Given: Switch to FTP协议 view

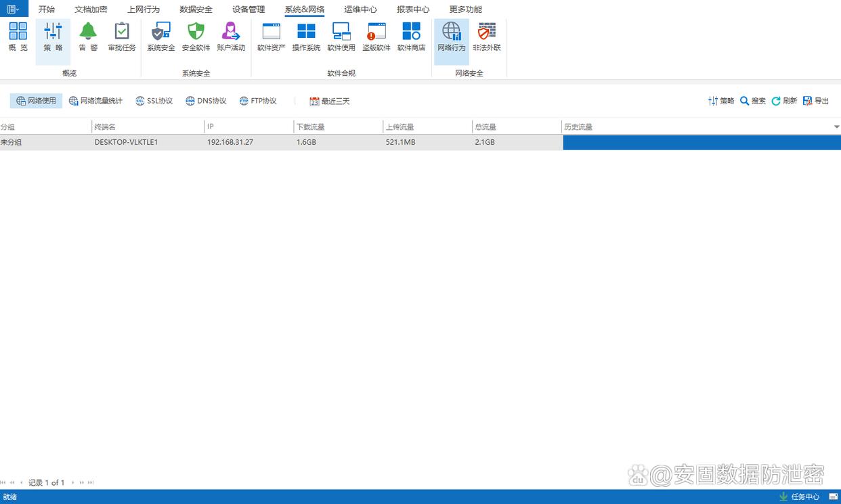Looking at the screenshot, I should [x=258, y=101].
